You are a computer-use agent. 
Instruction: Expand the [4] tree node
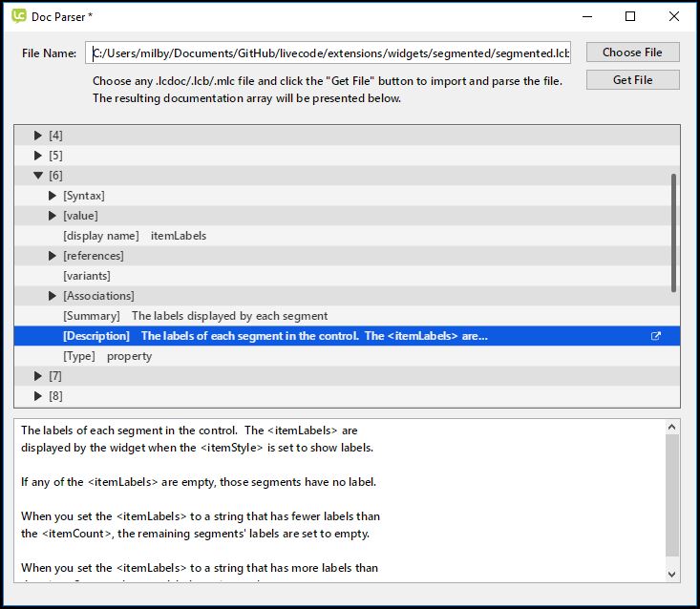point(38,136)
